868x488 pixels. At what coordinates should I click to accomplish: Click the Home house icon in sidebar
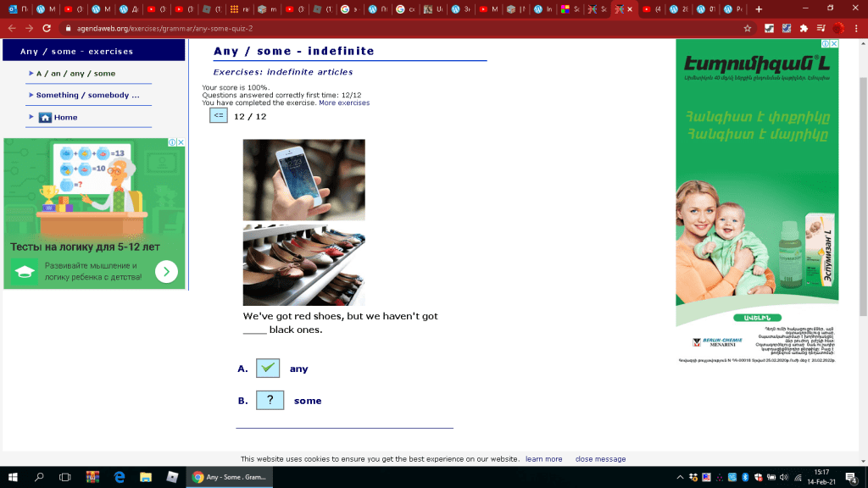click(46, 118)
